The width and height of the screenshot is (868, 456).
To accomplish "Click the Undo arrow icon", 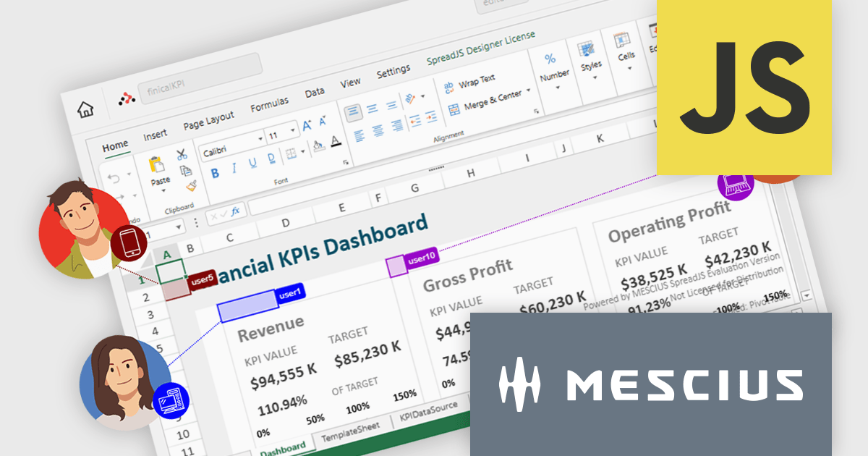I will 113,177.
